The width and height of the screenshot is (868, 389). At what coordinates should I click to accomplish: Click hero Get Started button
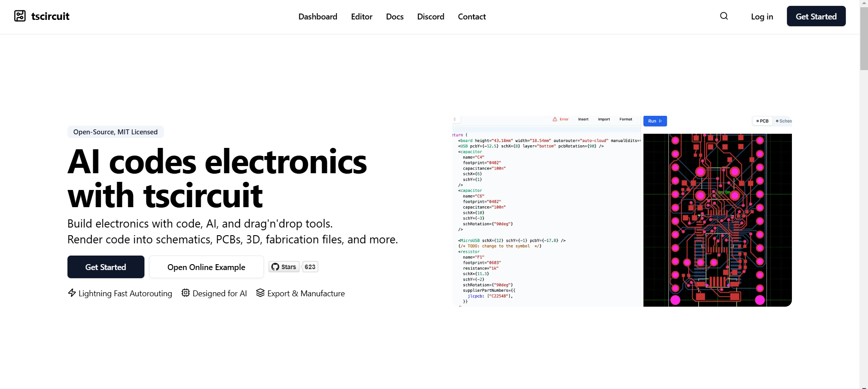pyautogui.click(x=106, y=267)
